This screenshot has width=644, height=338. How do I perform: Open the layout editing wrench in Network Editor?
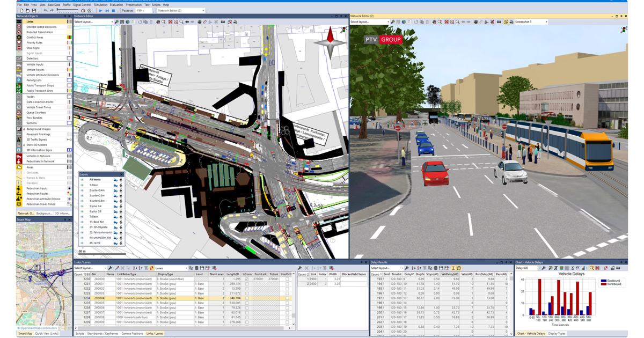coord(116,22)
